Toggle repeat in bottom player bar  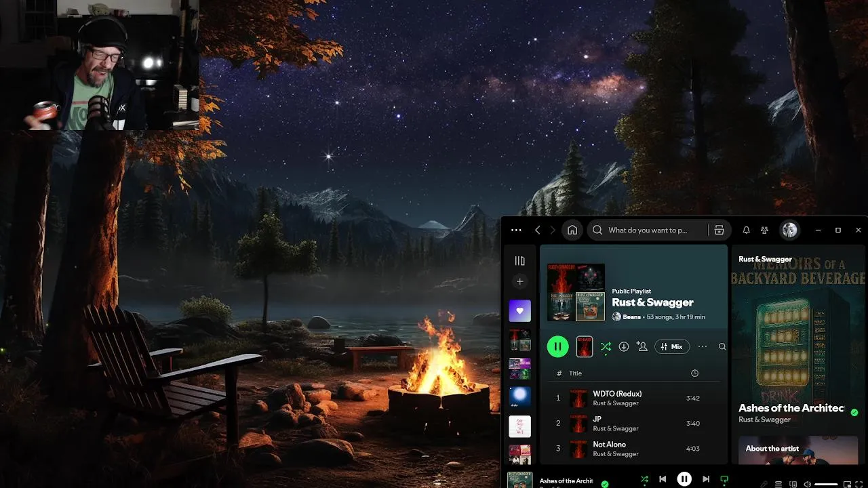tap(724, 479)
